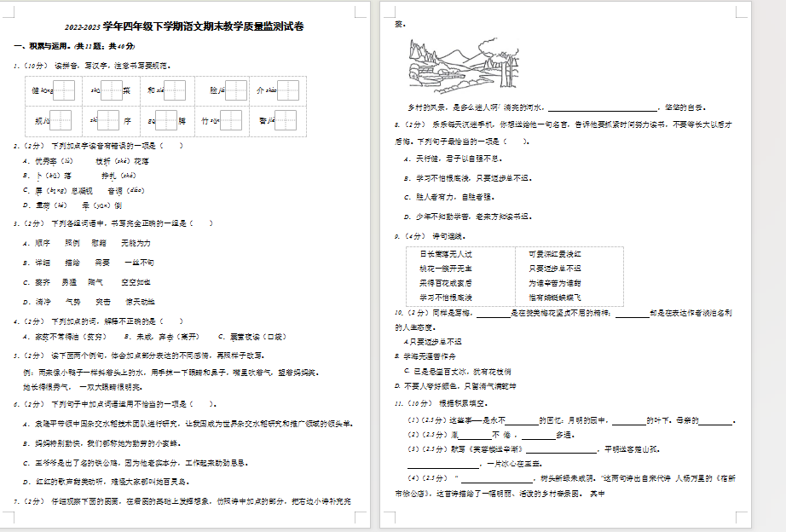Click the sentence 她长得很秀气
Image resolution: width=786 pixels, height=532 pixels.
point(83,386)
